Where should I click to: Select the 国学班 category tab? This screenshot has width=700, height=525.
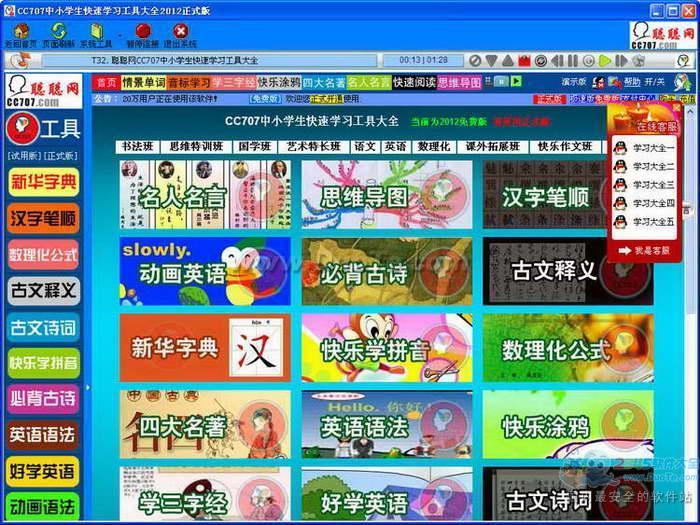(255, 146)
